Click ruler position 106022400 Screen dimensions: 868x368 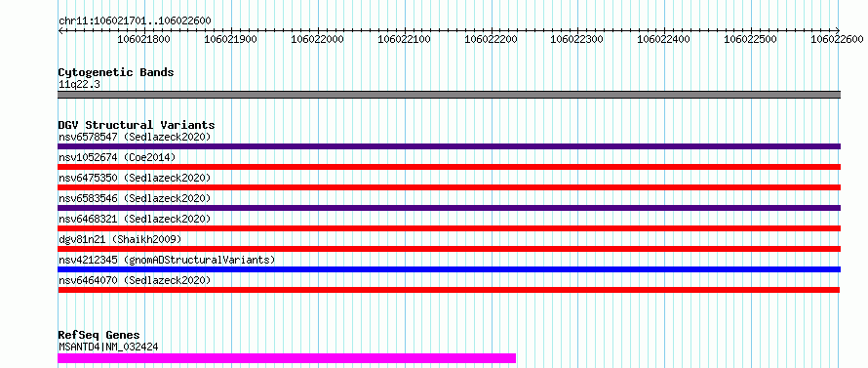[665, 39]
